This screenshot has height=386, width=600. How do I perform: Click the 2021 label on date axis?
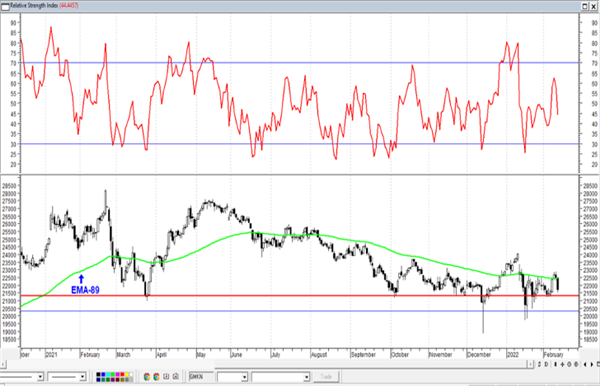[51, 355]
